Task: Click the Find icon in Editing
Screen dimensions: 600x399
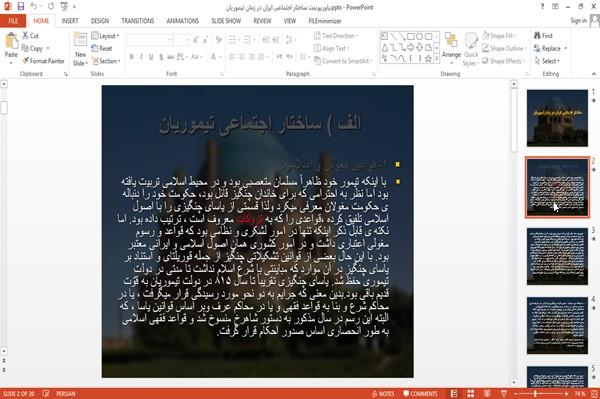Action: 538,36
